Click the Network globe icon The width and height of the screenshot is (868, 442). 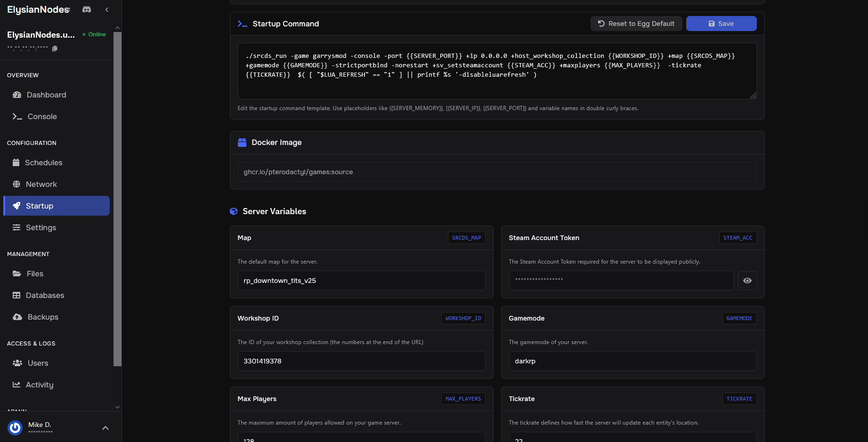(x=16, y=184)
